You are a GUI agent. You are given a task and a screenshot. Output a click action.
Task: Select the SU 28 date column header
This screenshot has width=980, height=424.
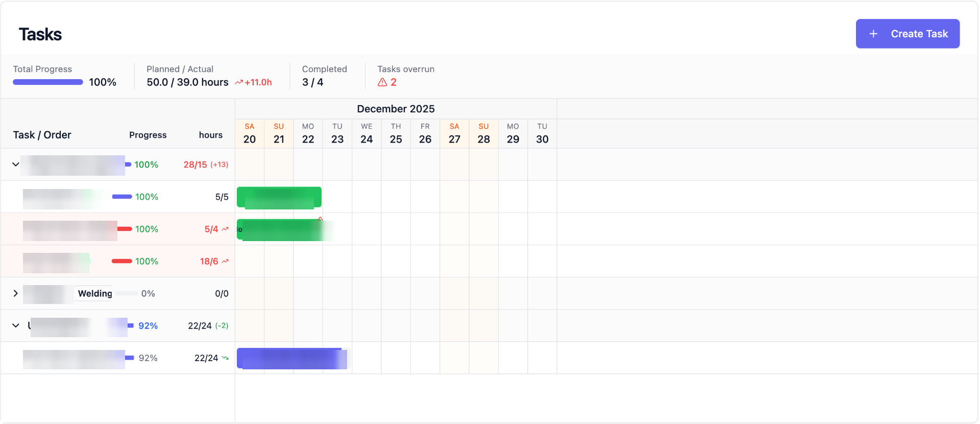point(484,134)
